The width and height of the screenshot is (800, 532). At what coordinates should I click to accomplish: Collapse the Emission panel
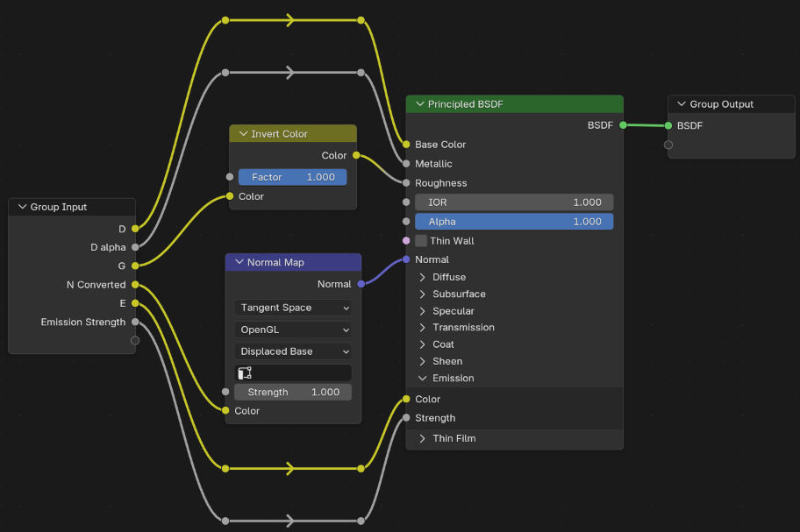[x=422, y=378]
